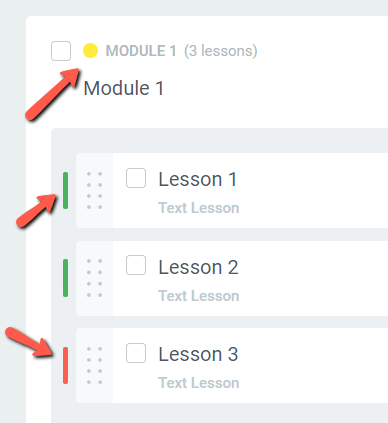
Task: Click Text Lesson label under Lesson 3
Action: tap(199, 383)
